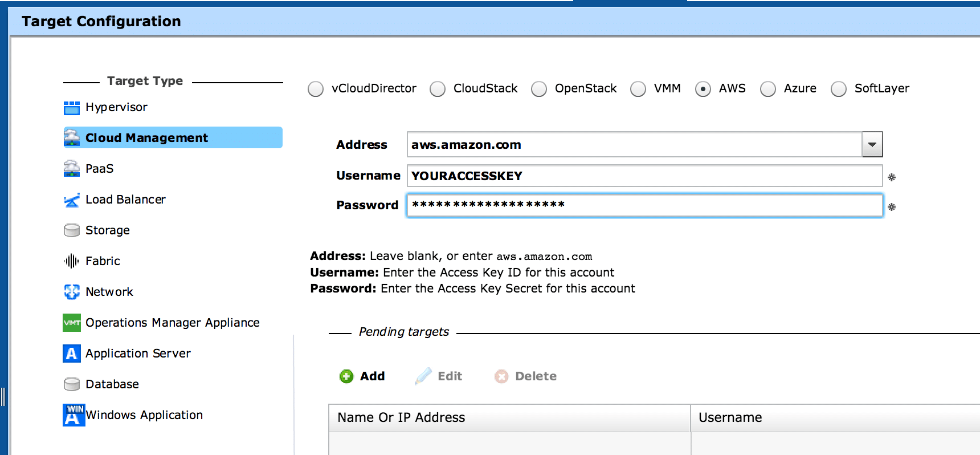This screenshot has height=455, width=980.
Task: Click the Load Balancer icon
Action: (71, 200)
